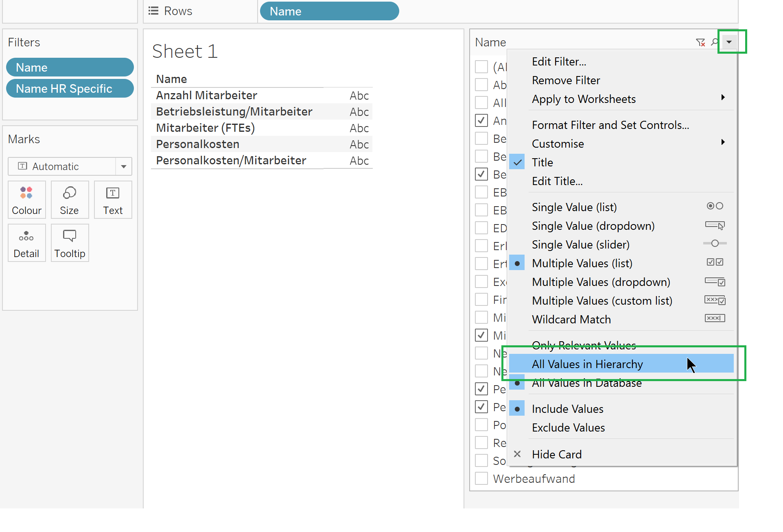The image size is (783, 532).
Task: Select Multiple Values (list) radio option
Action: [582, 263]
